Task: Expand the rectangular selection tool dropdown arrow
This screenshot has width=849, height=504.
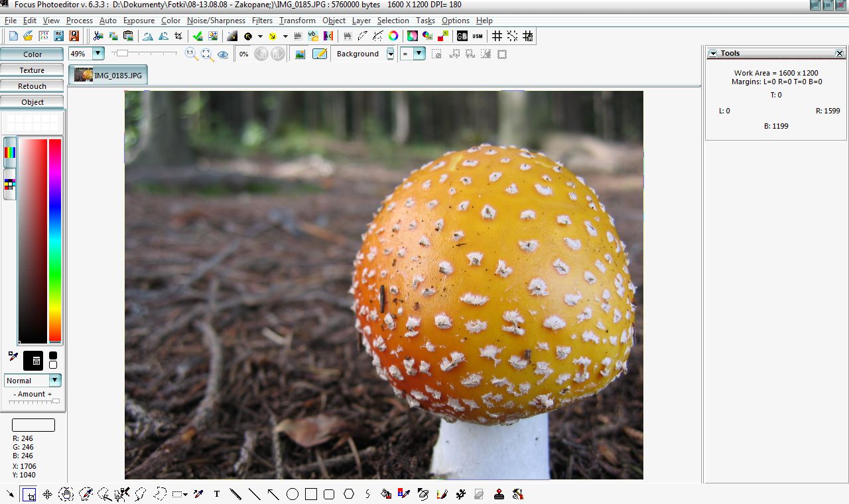Action: 185,495
